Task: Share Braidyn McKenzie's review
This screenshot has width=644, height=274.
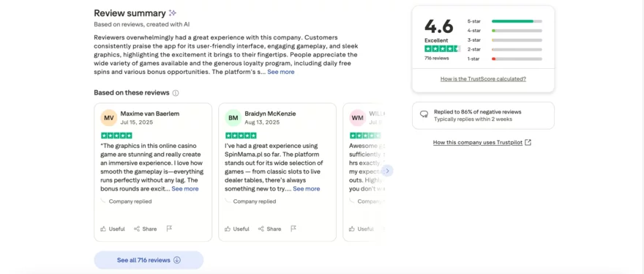Action: tap(270, 229)
